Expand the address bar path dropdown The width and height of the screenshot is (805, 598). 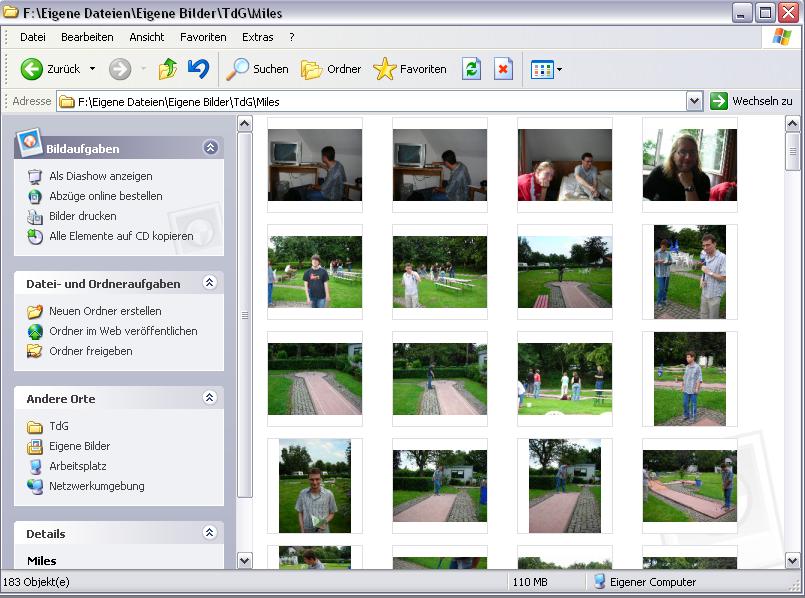[694, 101]
